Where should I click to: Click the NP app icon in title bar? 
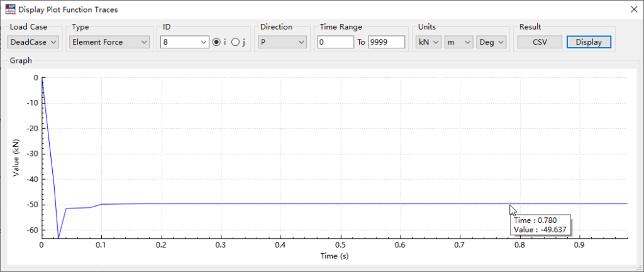click(x=9, y=10)
